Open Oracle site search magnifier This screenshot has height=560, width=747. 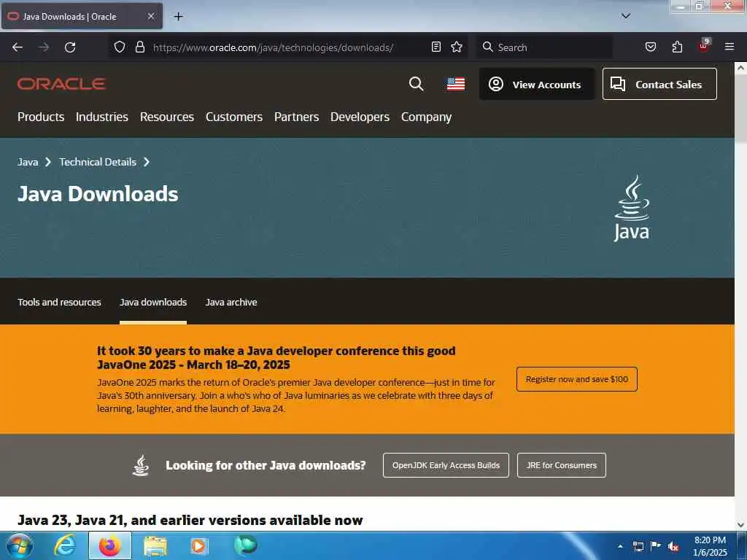(x=416, y=84)
